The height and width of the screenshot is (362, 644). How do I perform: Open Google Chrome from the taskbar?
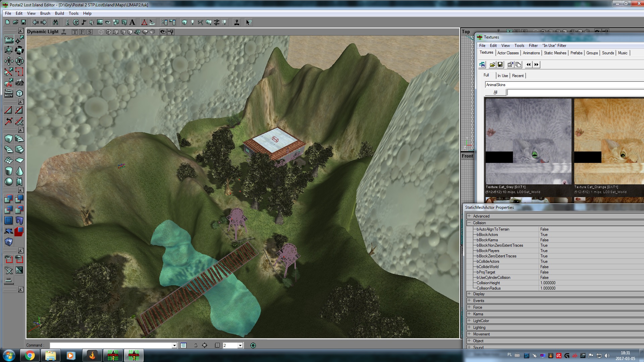tap(30, 356)
